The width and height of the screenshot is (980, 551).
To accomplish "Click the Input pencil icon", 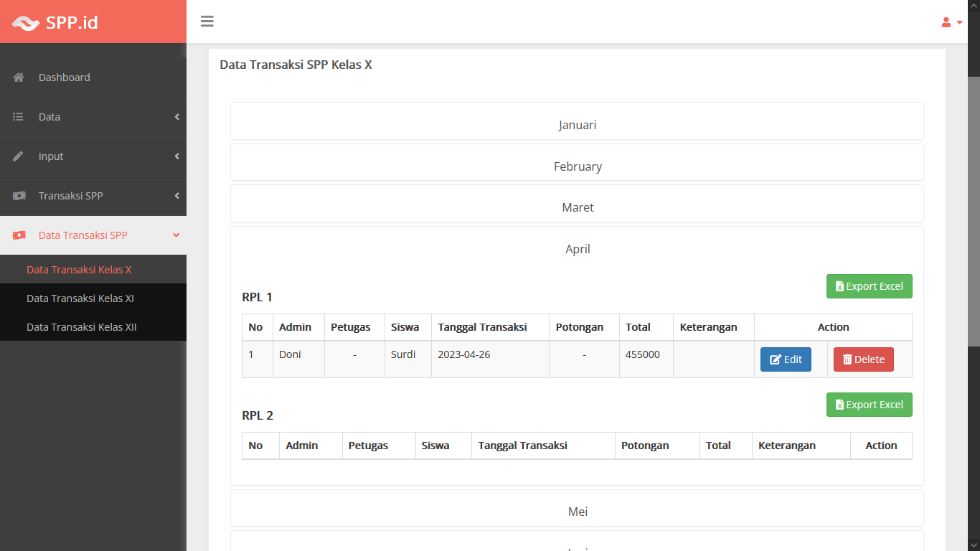I will [x=19, y=156].
